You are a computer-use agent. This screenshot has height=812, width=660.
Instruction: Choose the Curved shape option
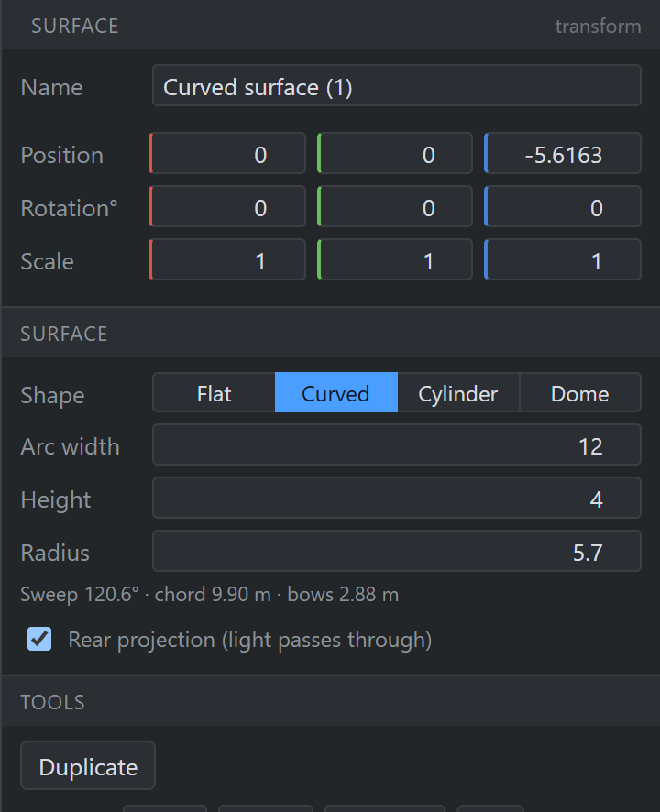point(336,393)
